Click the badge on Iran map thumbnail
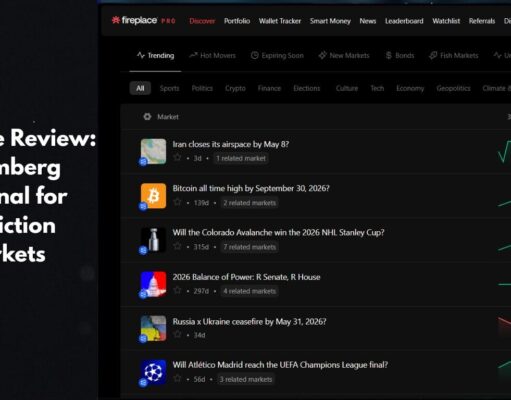This screenshot has width=511, height=400. coord(143,162)
